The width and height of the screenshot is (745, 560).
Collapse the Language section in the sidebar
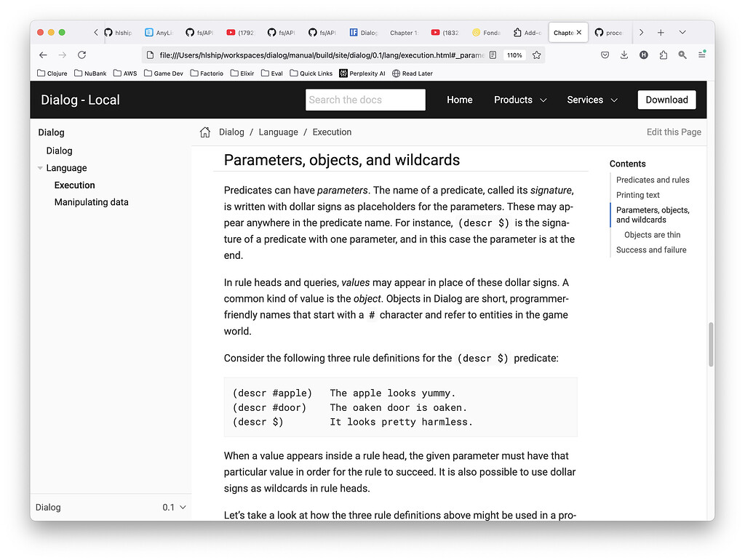(40, 168)
